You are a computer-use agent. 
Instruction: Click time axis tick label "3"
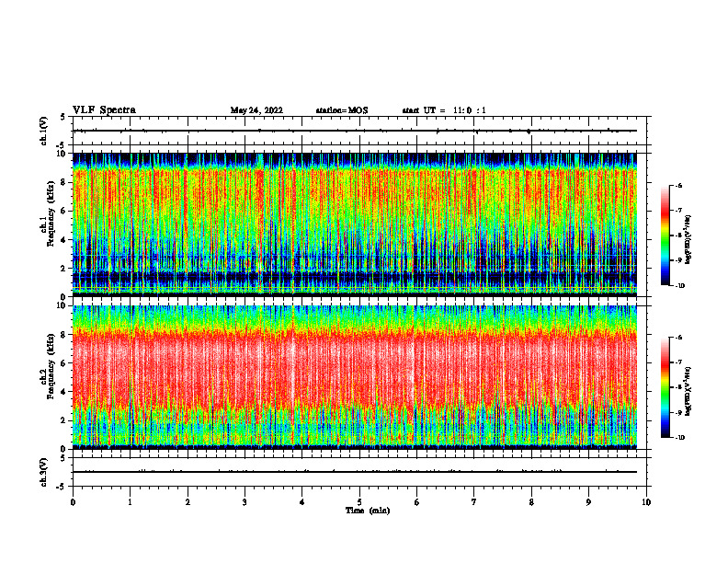[x=245, y=502]
